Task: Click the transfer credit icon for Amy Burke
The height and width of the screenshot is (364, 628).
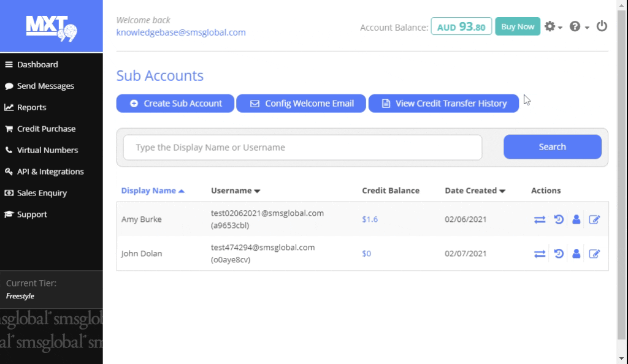Action: click(x=540, y=219)
